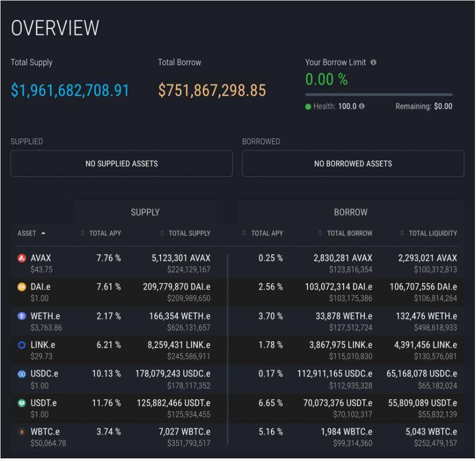Click the green health status dot

[308, 107]
